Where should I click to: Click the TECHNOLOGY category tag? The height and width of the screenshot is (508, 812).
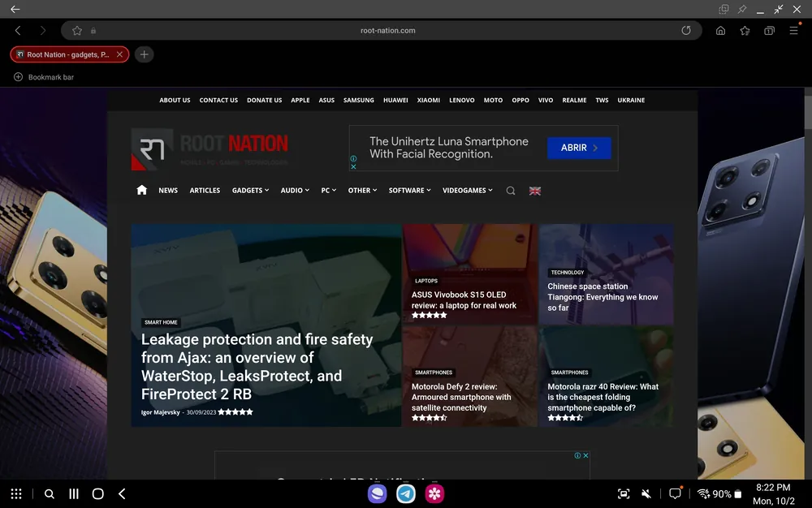[568, 273]
